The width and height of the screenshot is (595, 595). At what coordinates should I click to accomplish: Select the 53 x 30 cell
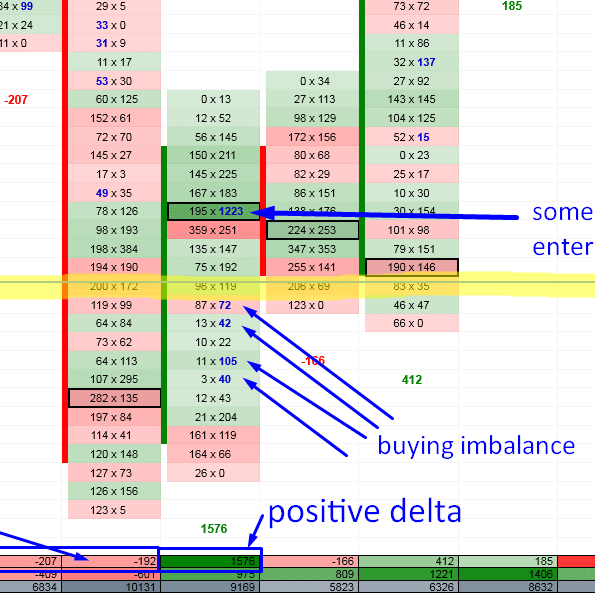(x=114, y=81)
